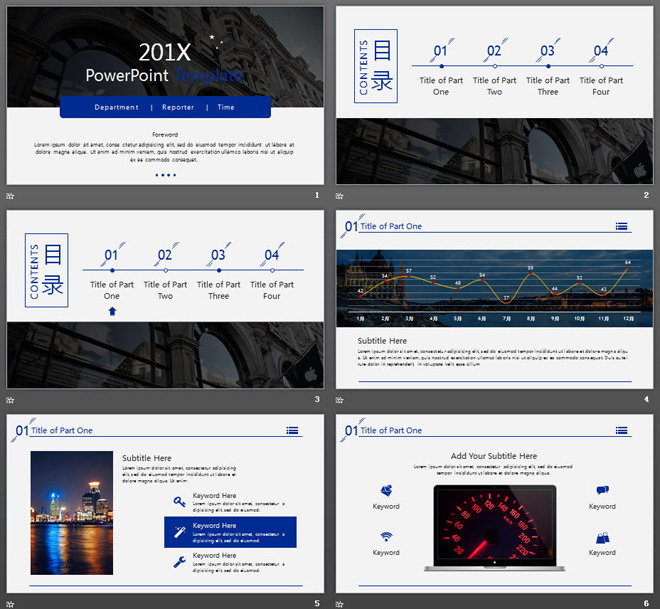Click the magic wand icon on slide 5
This screenshot has height=609, width=660.
180,532
